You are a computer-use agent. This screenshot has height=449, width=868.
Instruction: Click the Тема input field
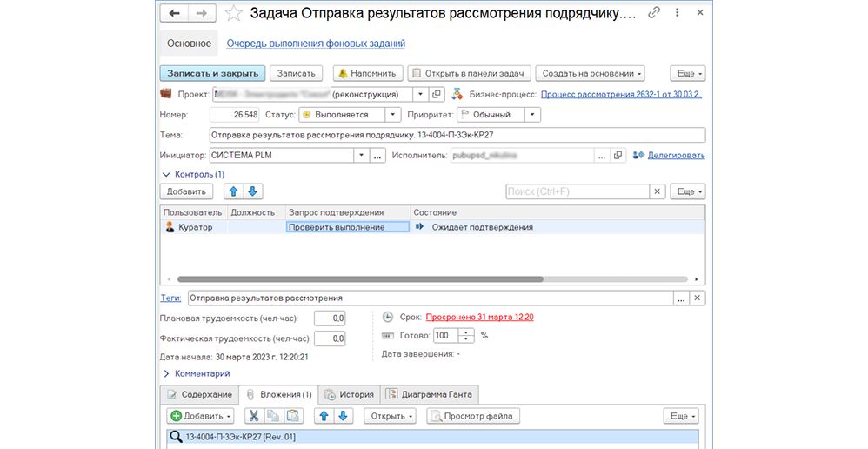457,135
